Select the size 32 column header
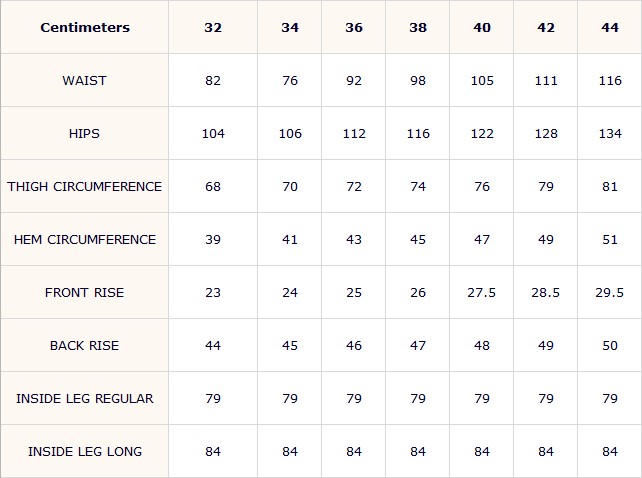Image resolution: width=642 pixels, height=478 pixels. pyautogui.click(x=213, y=27)
